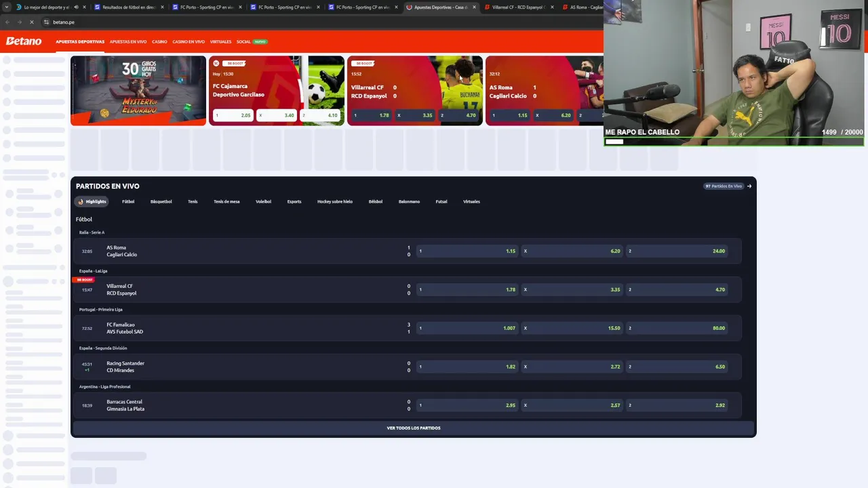Select the Fútbol sport filter
Viewport: 868px width, 488px height.
128,201
